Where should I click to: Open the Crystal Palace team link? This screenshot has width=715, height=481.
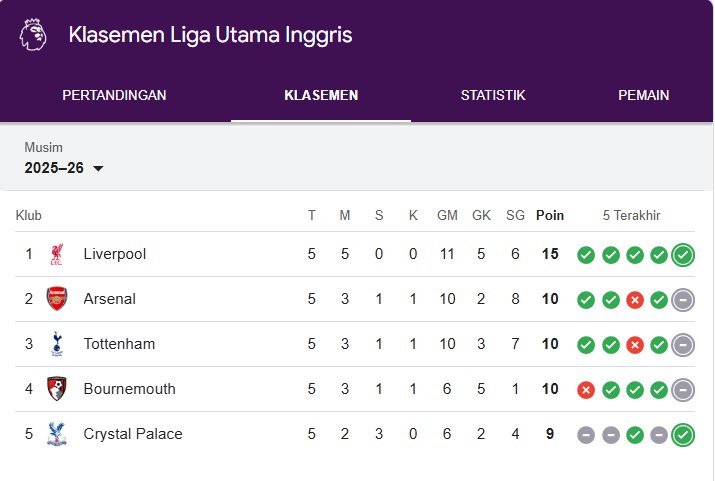[133, 434]
